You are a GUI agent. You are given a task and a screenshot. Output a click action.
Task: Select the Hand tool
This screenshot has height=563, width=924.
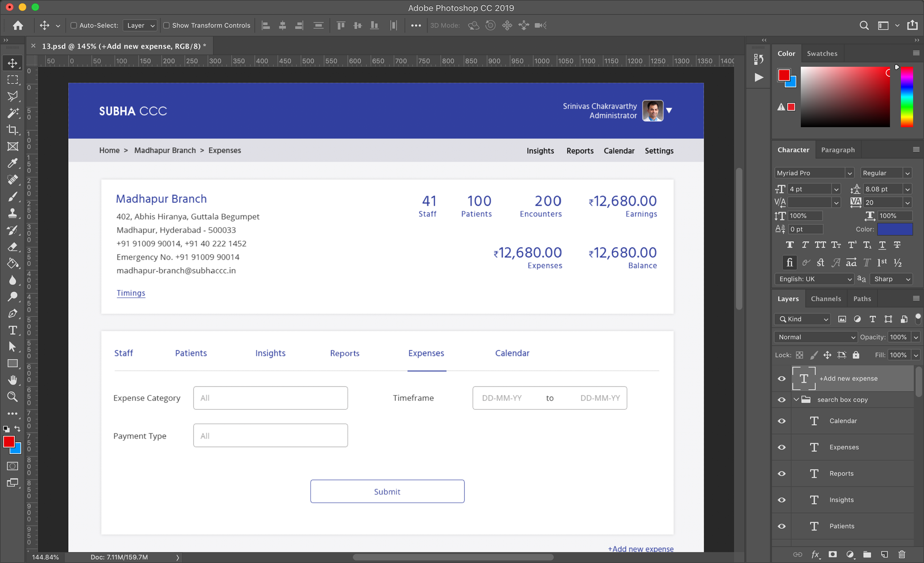coord(12,380)
